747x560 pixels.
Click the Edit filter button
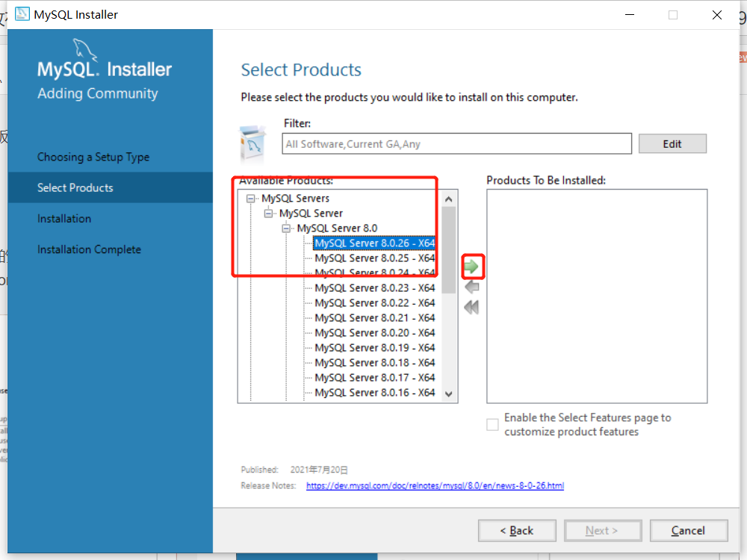(672, 144)
